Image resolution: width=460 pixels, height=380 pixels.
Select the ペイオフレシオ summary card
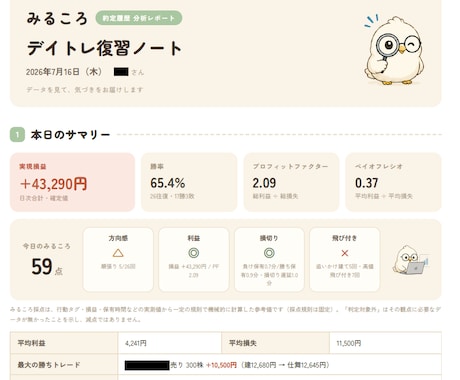pos(393,182)
